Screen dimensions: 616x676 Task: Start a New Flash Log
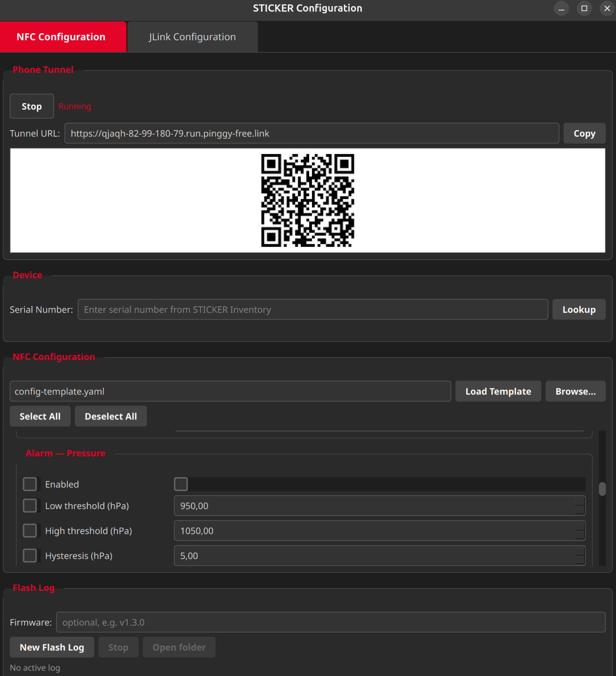[52, 647]
